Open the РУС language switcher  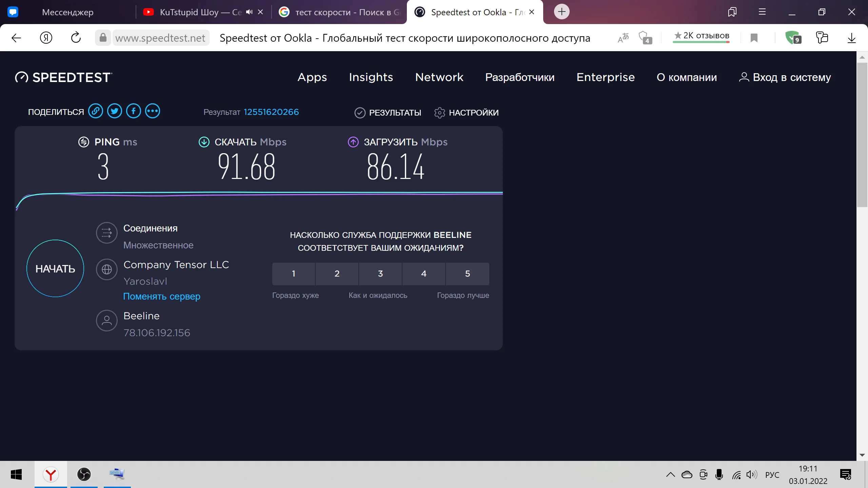(772, 475)
